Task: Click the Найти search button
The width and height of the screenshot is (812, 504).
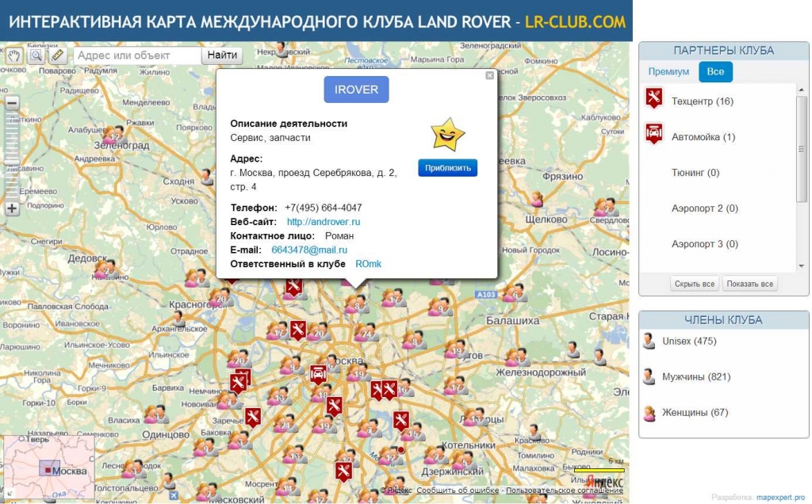Action: 222,55
